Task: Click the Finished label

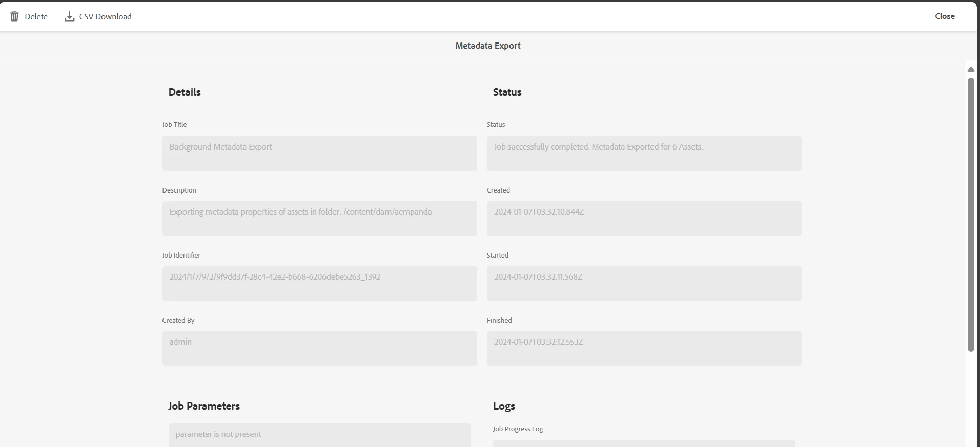Action: point(499,320)
